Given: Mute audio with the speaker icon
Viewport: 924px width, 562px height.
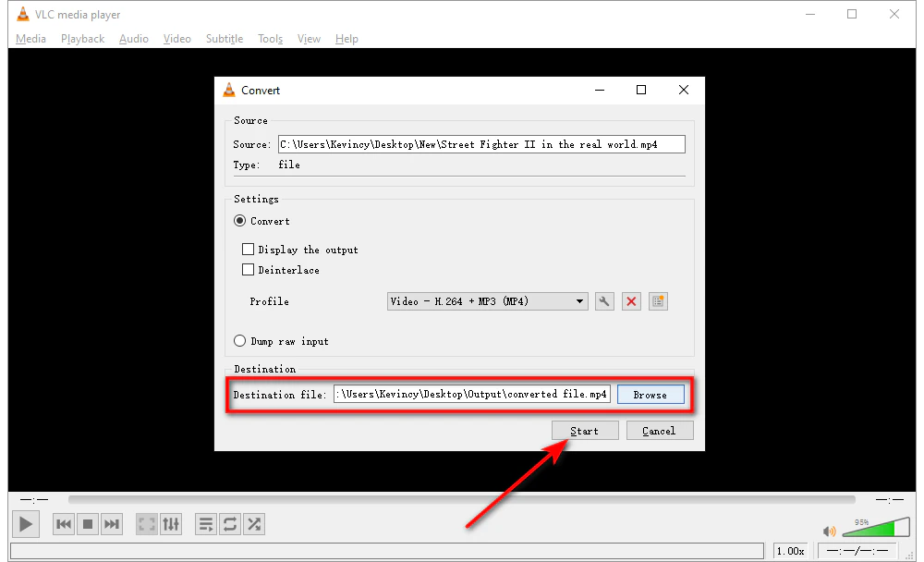Looking at the screenshot, I should (829, 531).
